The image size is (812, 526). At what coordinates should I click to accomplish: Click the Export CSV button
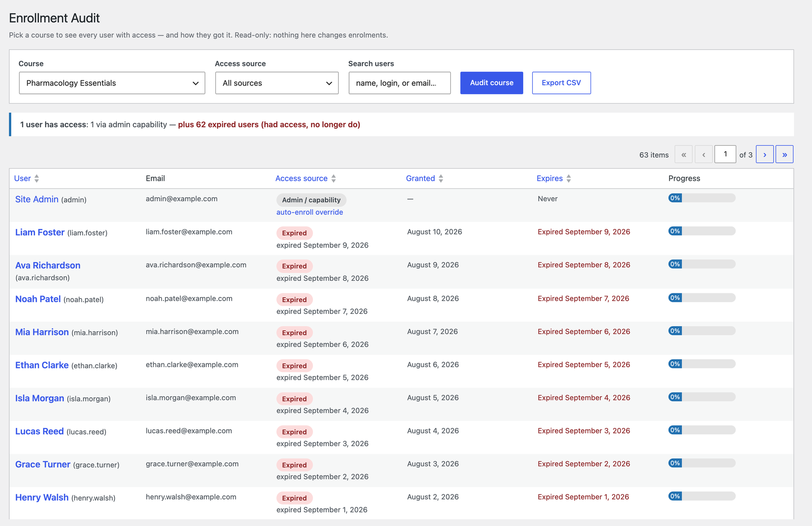(561, 83)
